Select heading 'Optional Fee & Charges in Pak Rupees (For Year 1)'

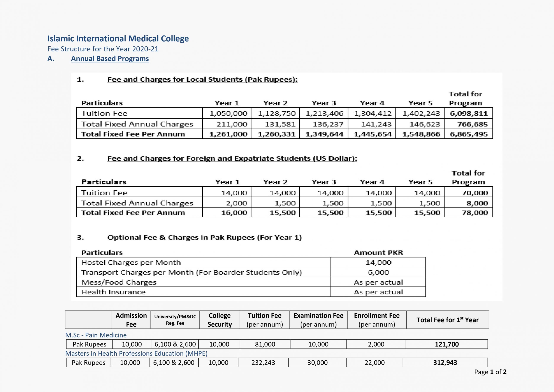point(204,237)
